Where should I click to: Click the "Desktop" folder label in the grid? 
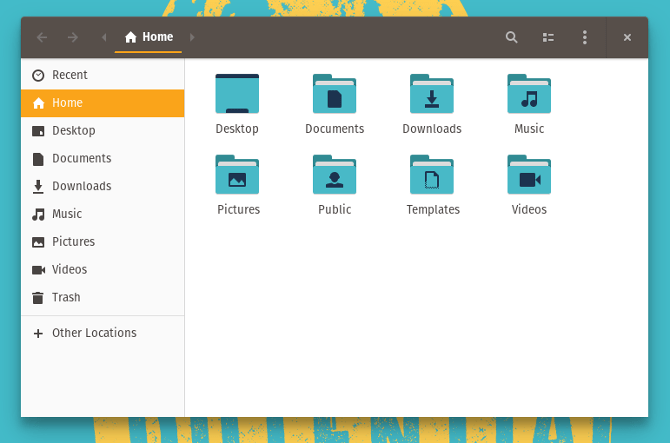[x=237, y=129]
